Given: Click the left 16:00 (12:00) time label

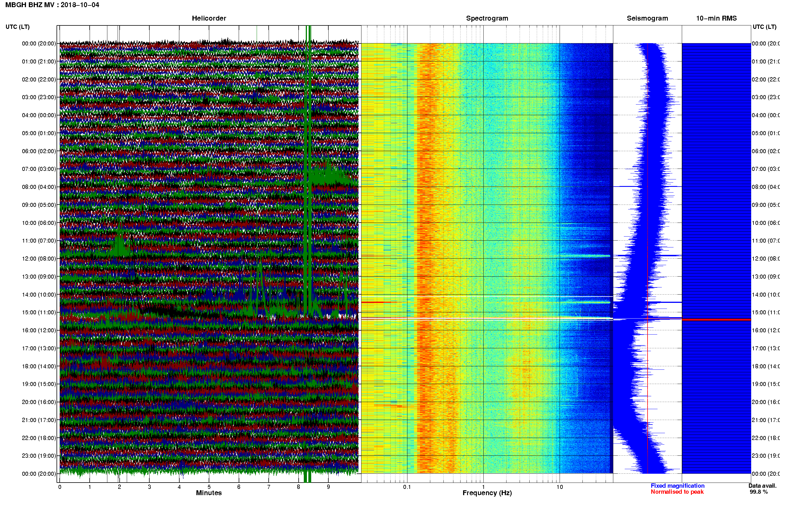Looking at the screenshot, I should (39, 330).
